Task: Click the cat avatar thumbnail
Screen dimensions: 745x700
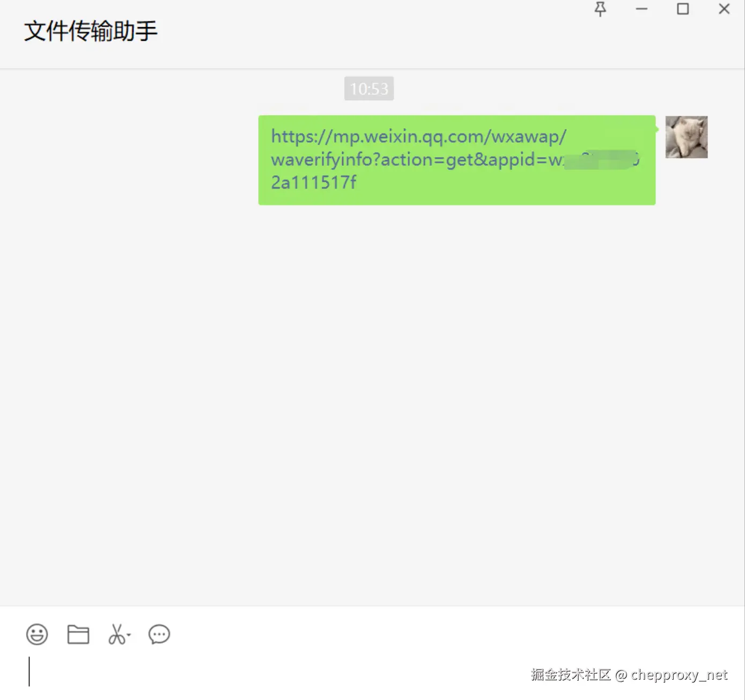Action: pyautogui.click(x=687, y=137)
